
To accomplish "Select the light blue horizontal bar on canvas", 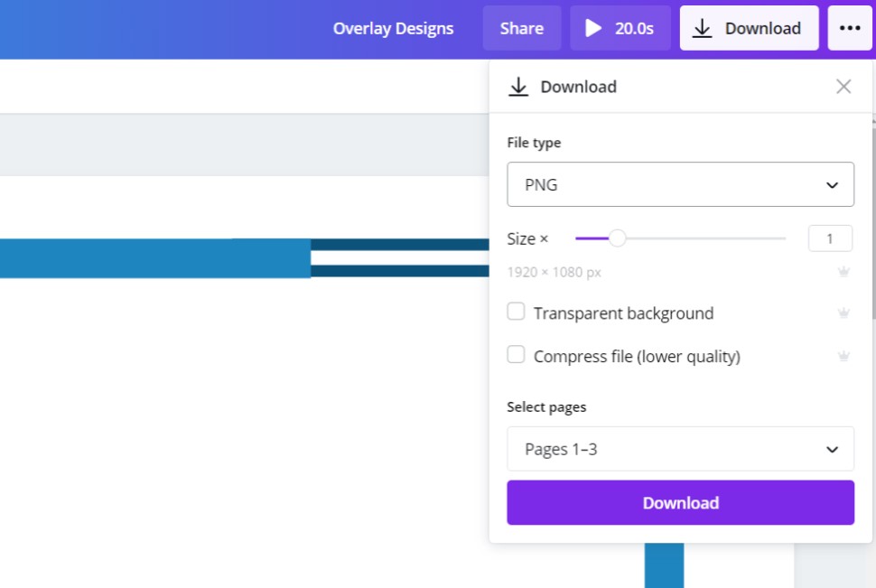I will pyautogui.click(x=154, y=258).
